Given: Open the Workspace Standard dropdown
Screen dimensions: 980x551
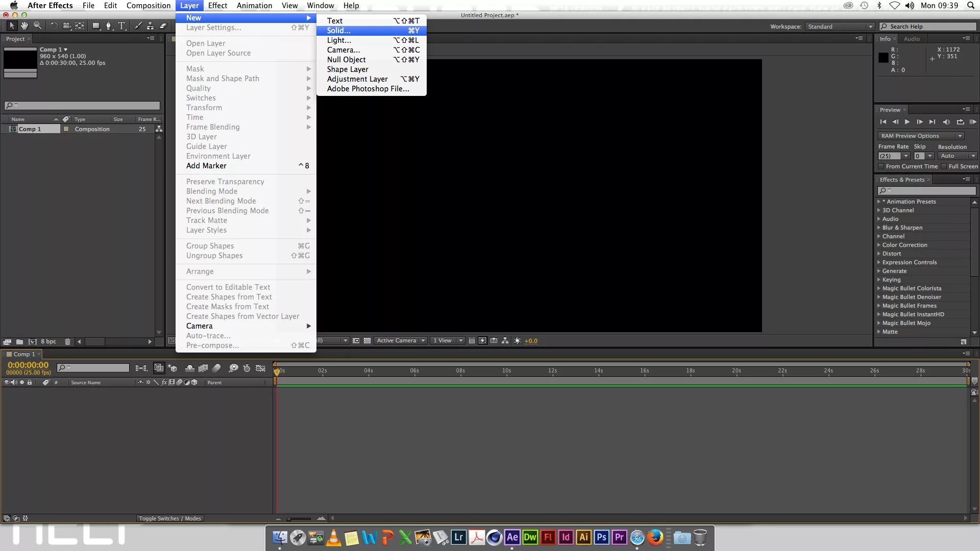Looking at the screenshot, I should coord(840,27).
